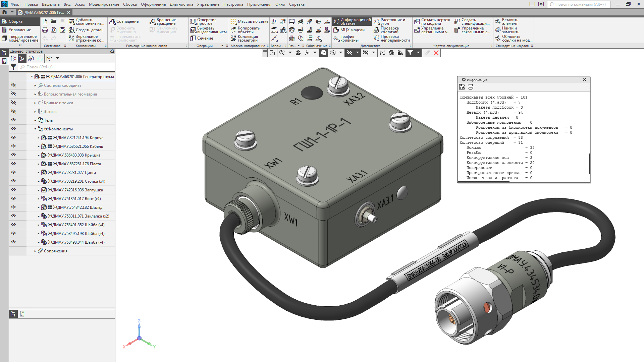The width and height of the screenshot is (644, 362).
Task: Open the tree display mode dropdown arrow
Action: click(57, 58)
